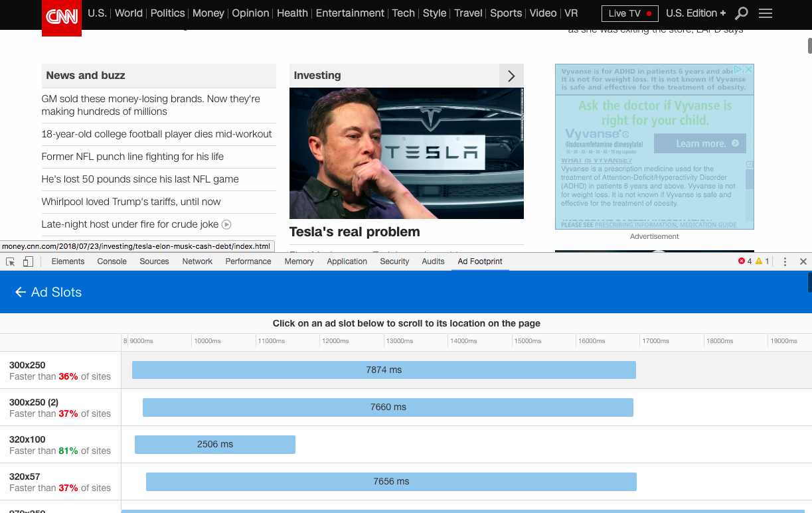812x513 pixels.
Task: Activate the DevTools inspect element tool
Action: point(11,261)
